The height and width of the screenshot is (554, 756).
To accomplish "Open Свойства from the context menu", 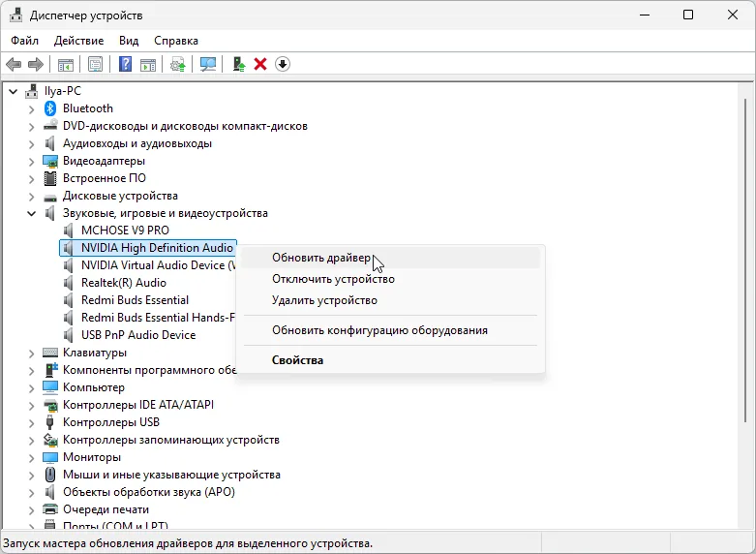I will point(389,360).
